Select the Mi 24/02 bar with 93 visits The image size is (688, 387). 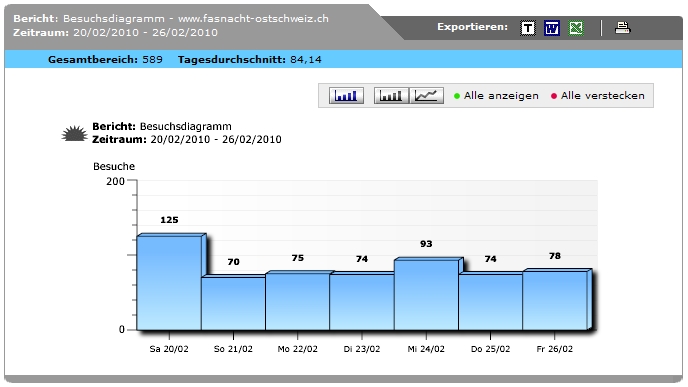coord(426,294)
